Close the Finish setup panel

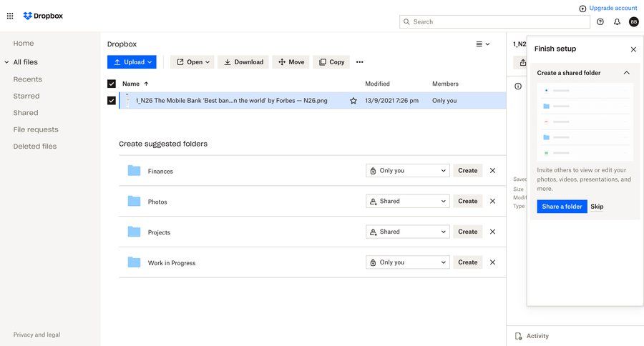click(633, 49)
